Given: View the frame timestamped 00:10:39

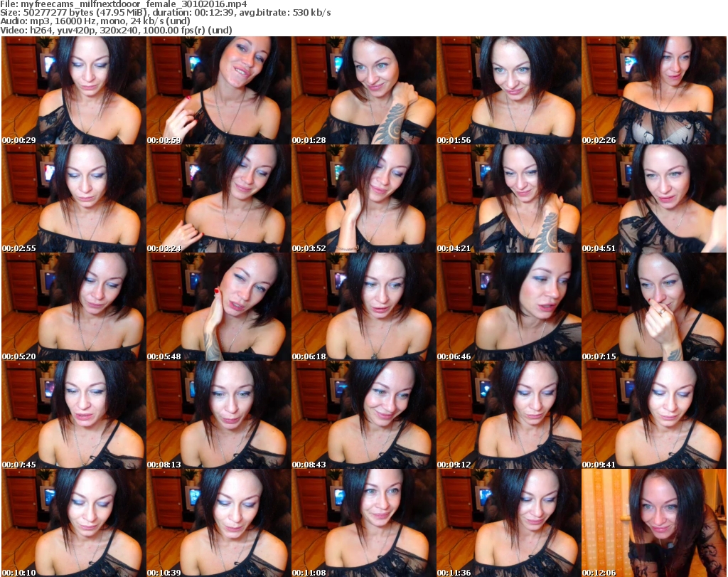Looking at the screenshot, I should 219,523.
